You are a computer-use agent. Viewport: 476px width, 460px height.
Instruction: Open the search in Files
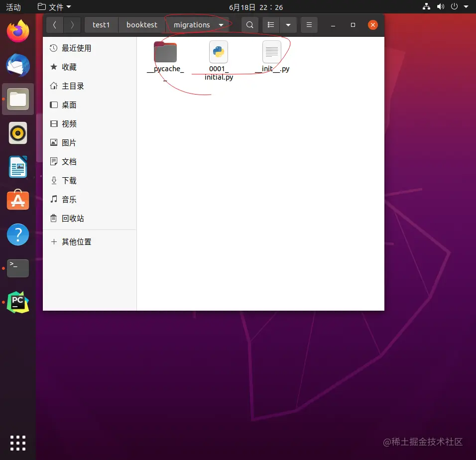pyautogui.click(x=249, y=25)
